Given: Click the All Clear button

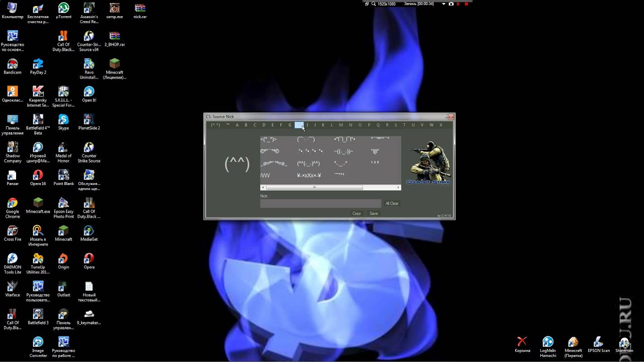Looking at the screenshot, I should click(x=392, y=204).
